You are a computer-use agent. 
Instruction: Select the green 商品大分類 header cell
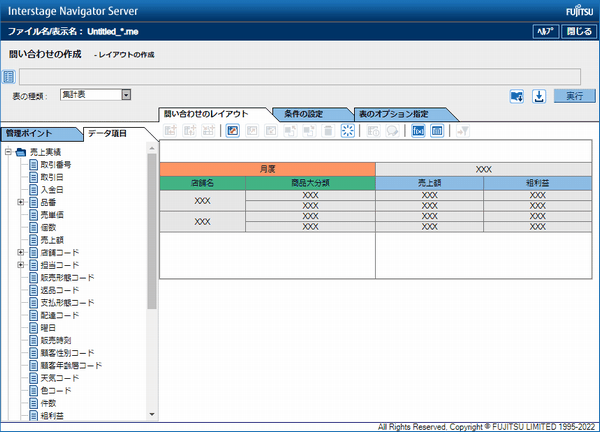(x=310, y=183)
